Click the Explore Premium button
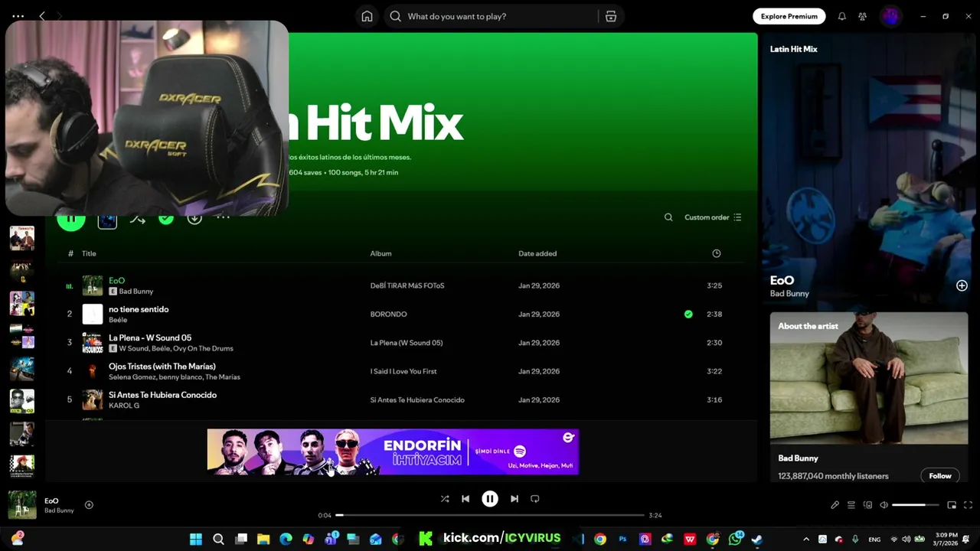 click(789, 16)
